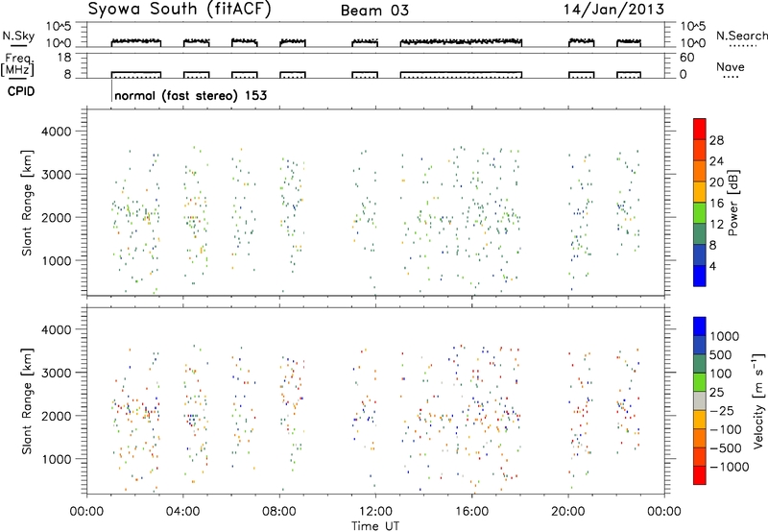Click the date '14/Jan/2013'
The width and height of the screenshot is (768, 532).
(613, 9)
